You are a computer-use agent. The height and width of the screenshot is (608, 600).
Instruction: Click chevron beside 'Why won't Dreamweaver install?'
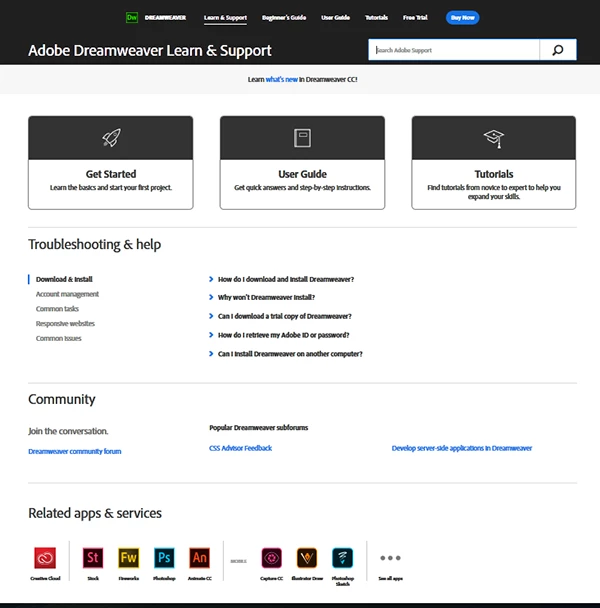[x=211, y=297]
